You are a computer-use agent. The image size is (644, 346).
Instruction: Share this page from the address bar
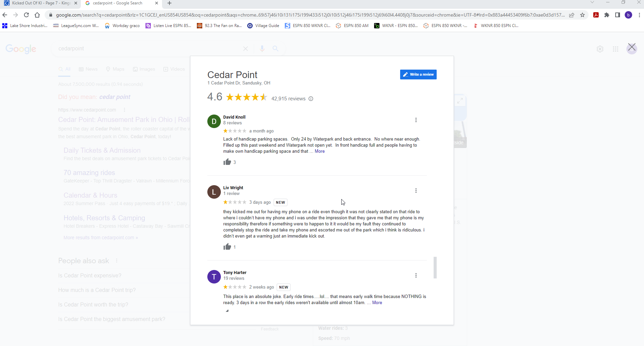[572, 15]
